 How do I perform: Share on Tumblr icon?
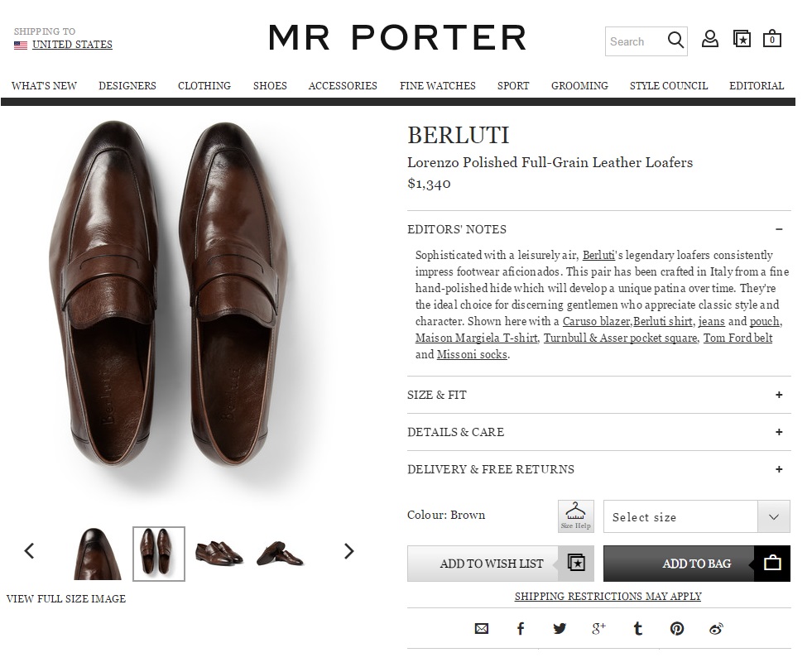pyautogui.click(x=637, y=629)
